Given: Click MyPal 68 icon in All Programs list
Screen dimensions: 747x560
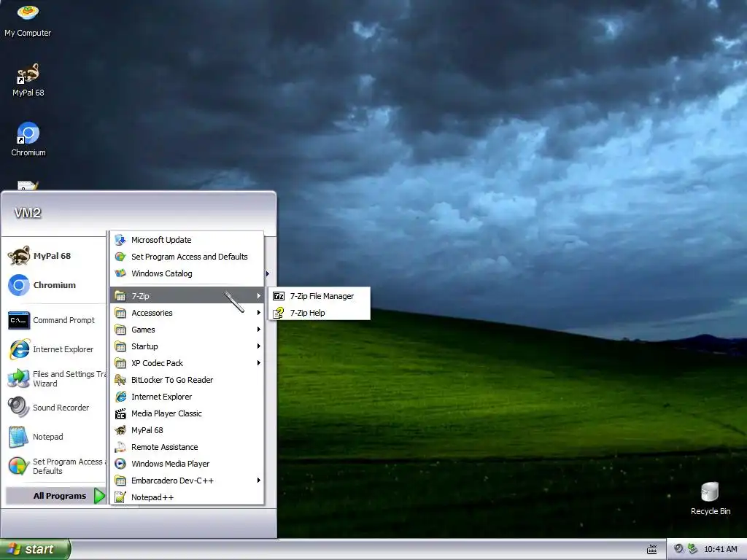Looking at the screenshot, I should pyautogui.click(x=120, y=430).
